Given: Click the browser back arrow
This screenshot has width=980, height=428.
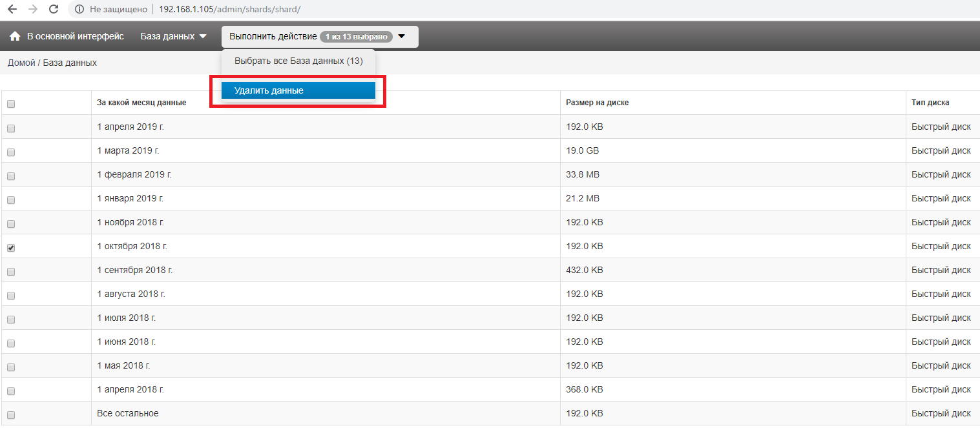Looking at the screenshot, I should [x=12, y=10].
